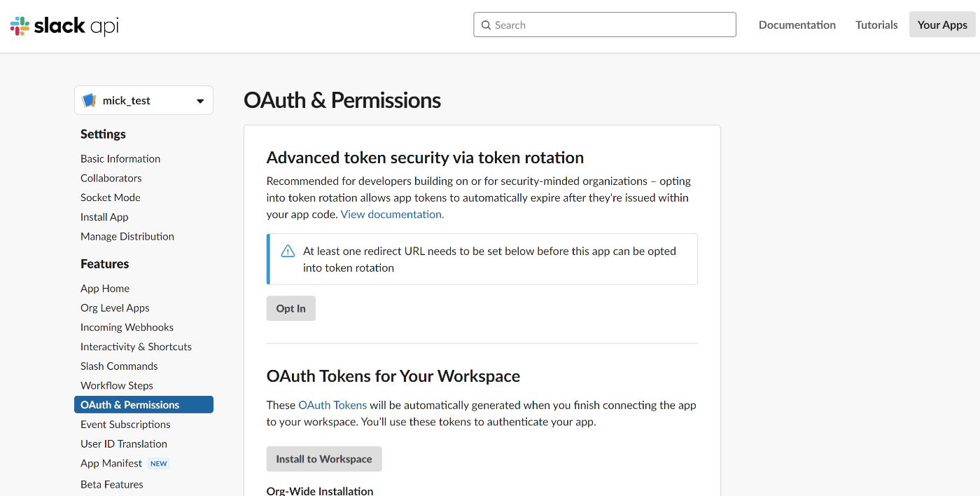Navigate to Incoming Webhooks
980x496 pixels.
(127, 327)
